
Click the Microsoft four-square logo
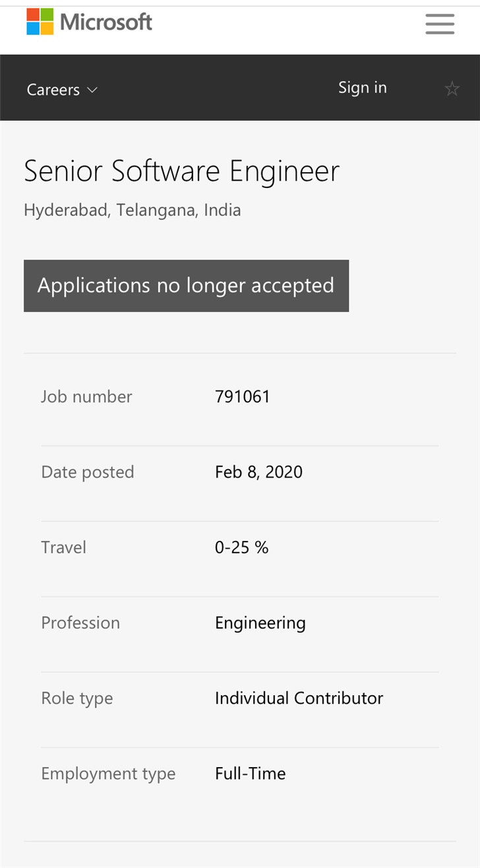[x=40, y=22]
